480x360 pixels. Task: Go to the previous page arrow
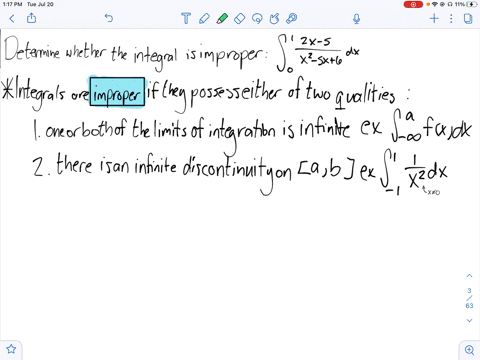pos(469,276)
